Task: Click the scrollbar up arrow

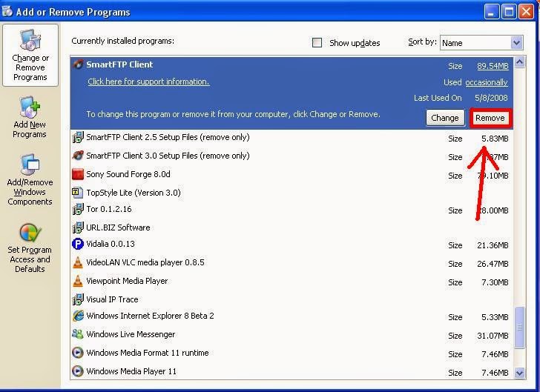Action: [x=520, y=62]
